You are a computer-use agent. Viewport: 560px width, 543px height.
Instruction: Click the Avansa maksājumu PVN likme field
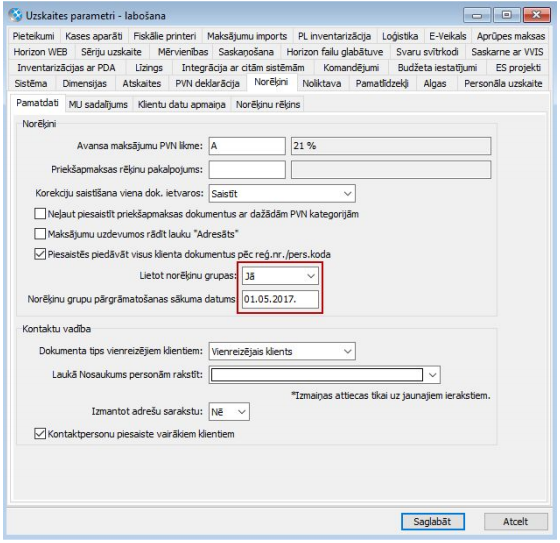pos(247,146)
